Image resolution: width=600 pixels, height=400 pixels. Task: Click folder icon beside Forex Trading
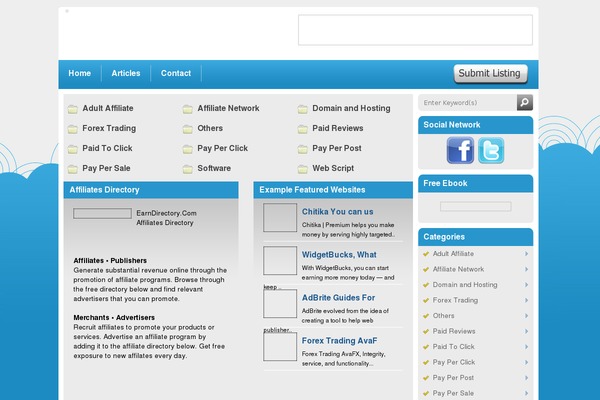73,129
